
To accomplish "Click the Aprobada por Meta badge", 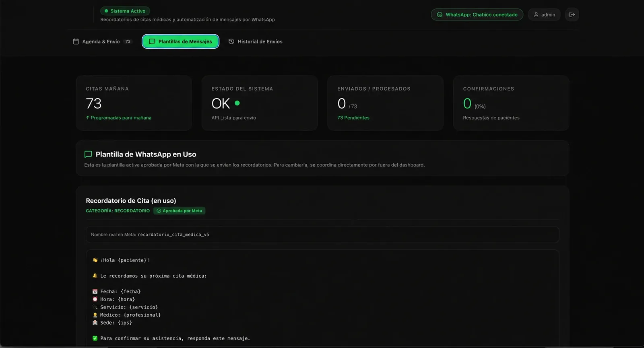I will 179,211.
